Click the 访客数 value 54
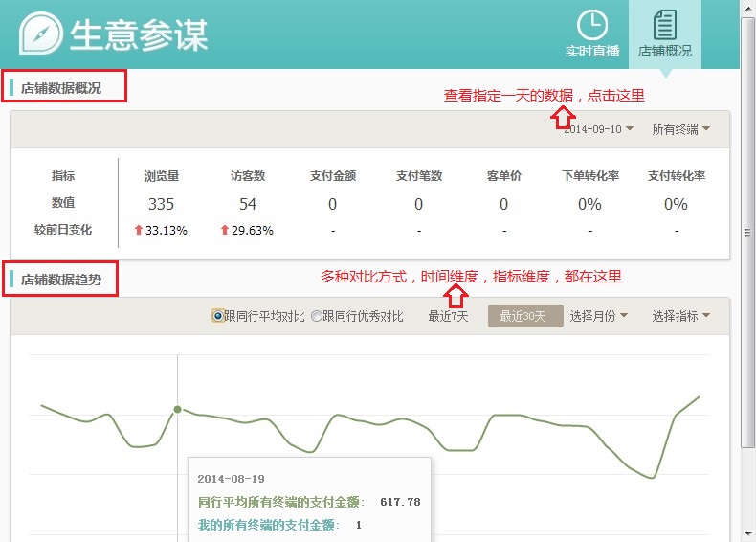Image resolution: width=756 pixels, height=542 pixels. pos(247,204)
